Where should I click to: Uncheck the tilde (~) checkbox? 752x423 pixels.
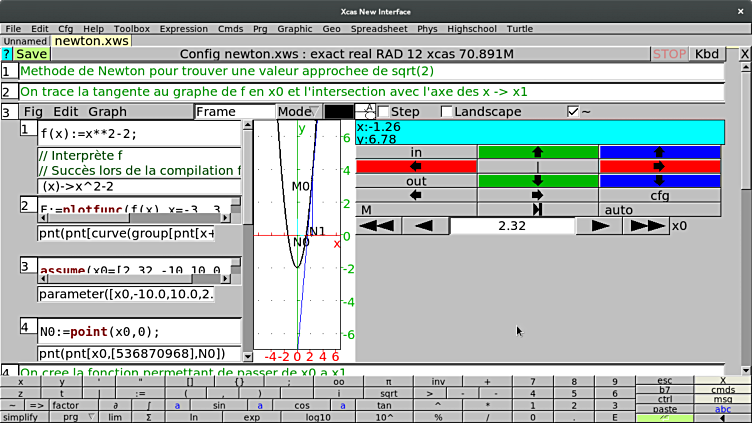pyautogui.click(x=573, y=112)
